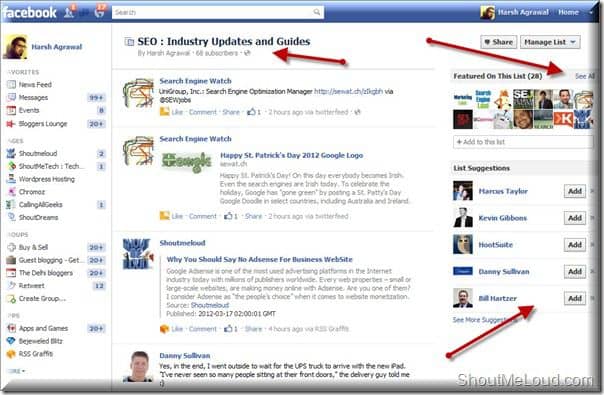The image size is (604, 395).
Task: Click the Add to this list field
Action: 523,142
